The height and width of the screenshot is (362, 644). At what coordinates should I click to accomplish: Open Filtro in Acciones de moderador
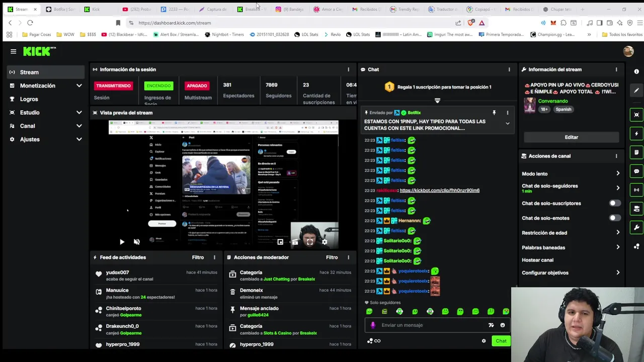point(332,257)
